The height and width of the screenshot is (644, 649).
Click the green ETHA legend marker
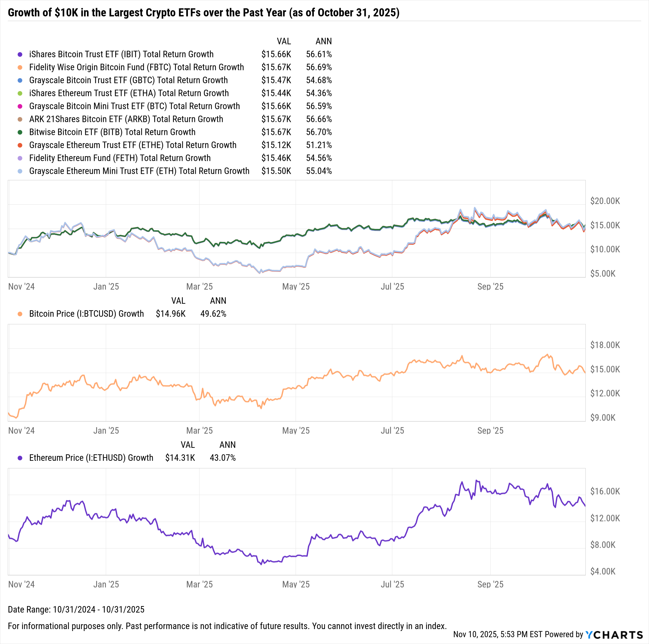point(20,93)
